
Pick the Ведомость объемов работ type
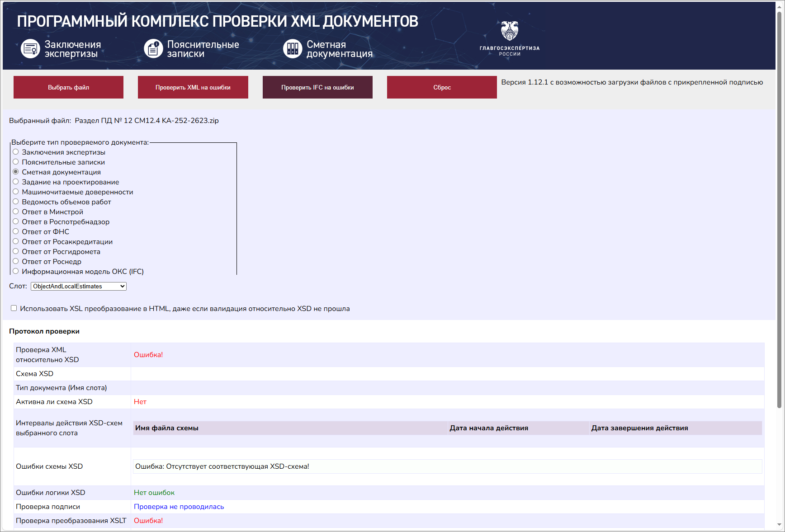tap(16, 201)
